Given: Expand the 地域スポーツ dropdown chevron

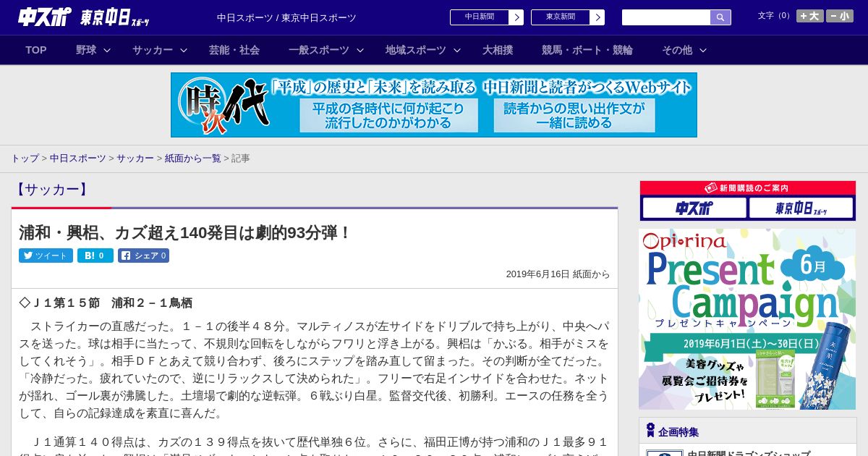Looking at the screenshot, I should pos(457,50).
